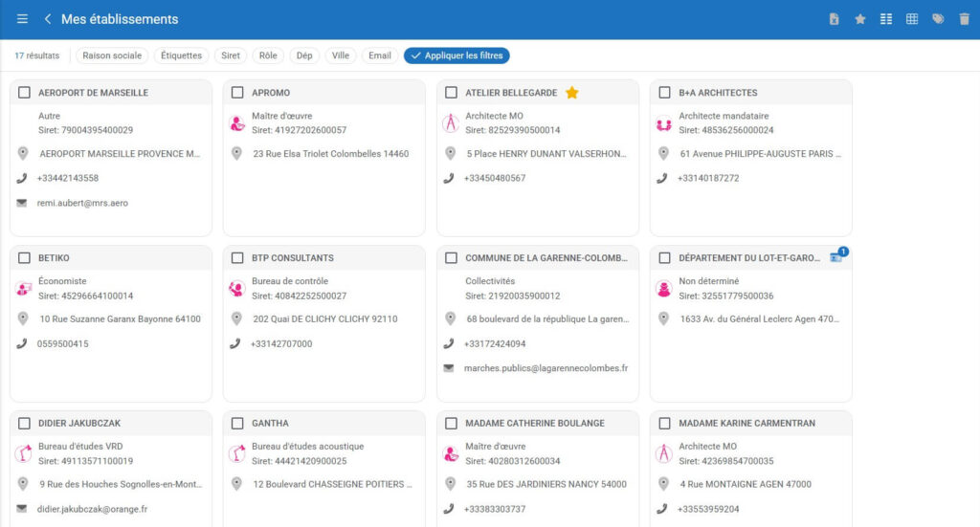Open the Raison sociale filter
The image size is (980, 527).
(x=112, y=55)
